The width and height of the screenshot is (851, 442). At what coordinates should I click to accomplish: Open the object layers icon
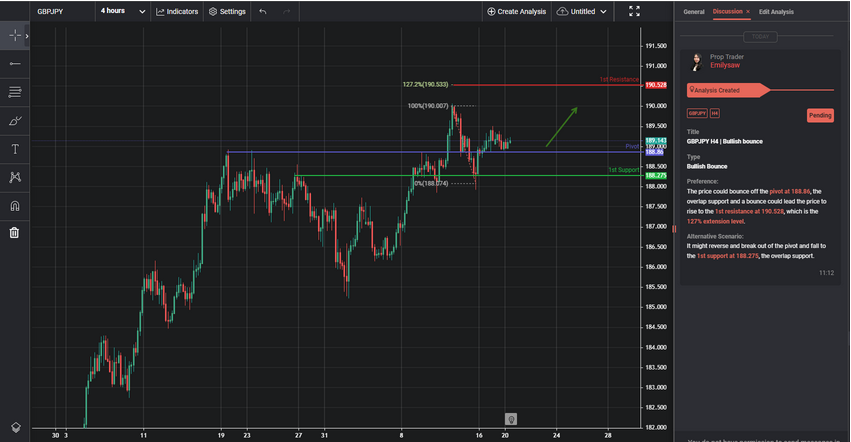[x=15, y=427]
